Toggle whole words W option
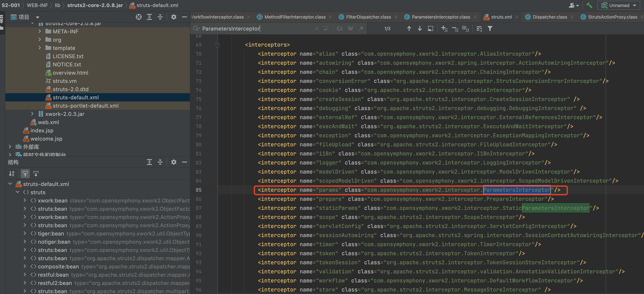 (350, 28)
